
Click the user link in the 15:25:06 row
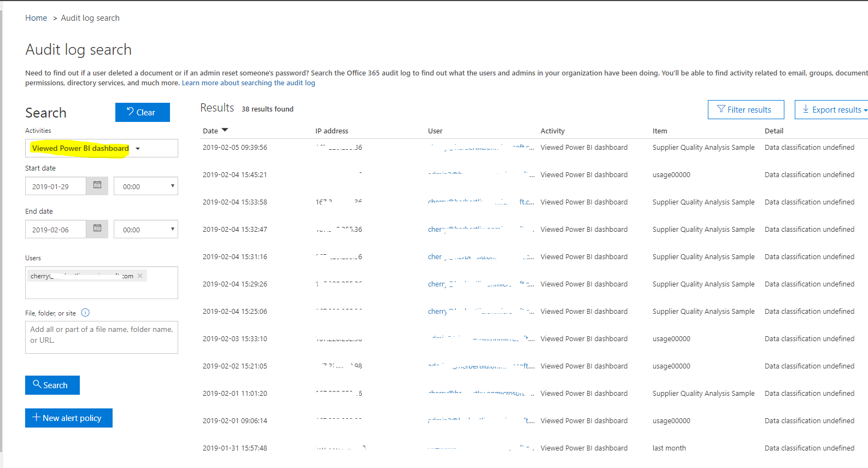481,312
